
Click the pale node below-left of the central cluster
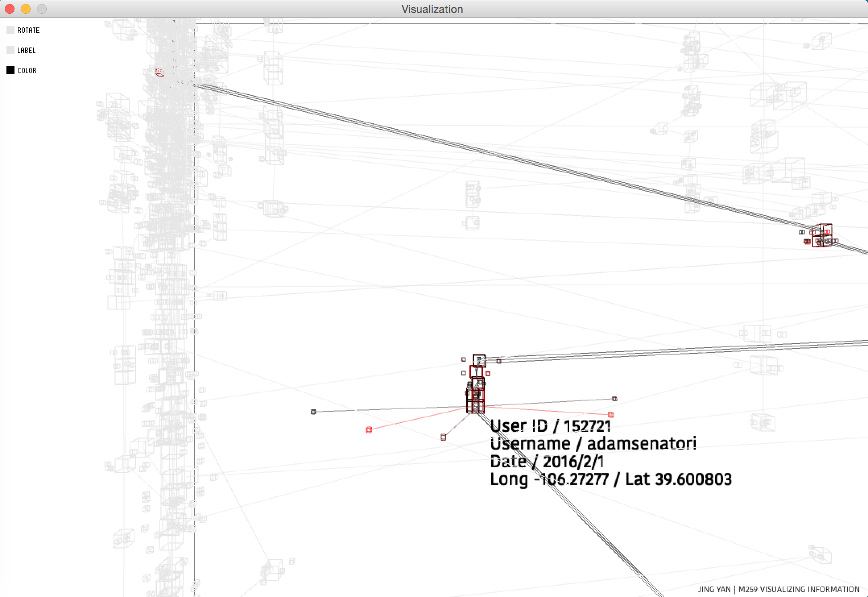(443, 437)
